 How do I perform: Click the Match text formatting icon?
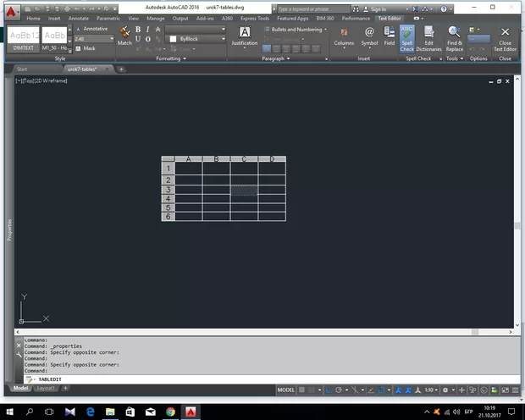(x=124, y=35)
